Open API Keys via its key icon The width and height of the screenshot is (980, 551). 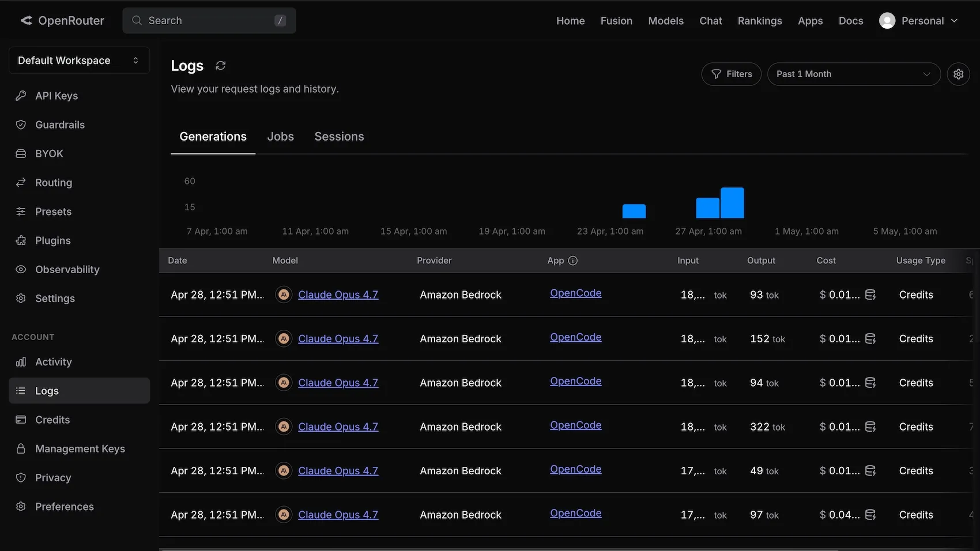pyautogui.click(x=21, y=96)
